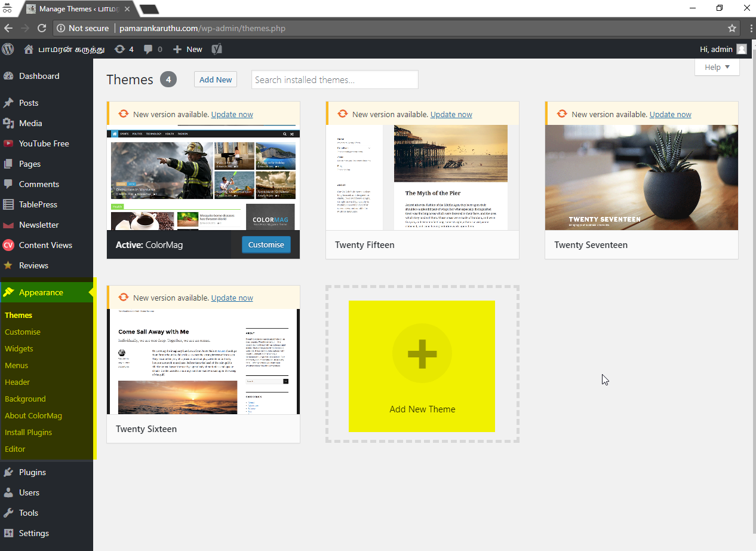Focus the Search installed themes field
This screenshot has width=756, height=551.
tap(334, 79)
